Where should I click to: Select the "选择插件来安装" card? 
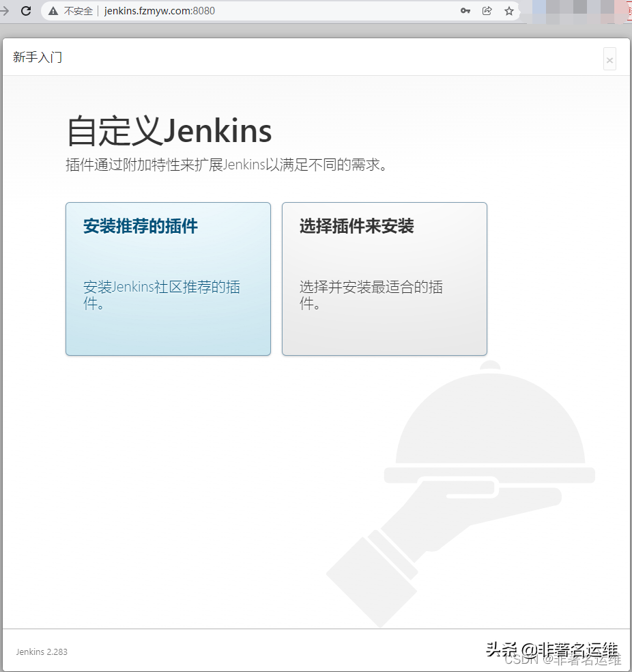point(384,279)
